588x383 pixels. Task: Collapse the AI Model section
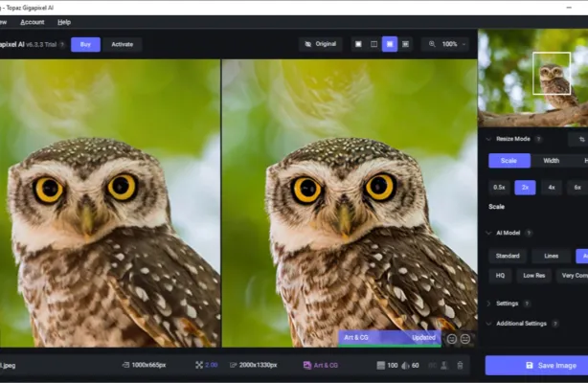(488, 233)
